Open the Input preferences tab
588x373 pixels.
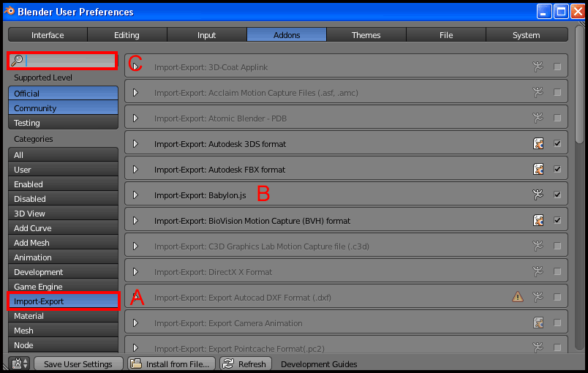(x=207, y=35)
